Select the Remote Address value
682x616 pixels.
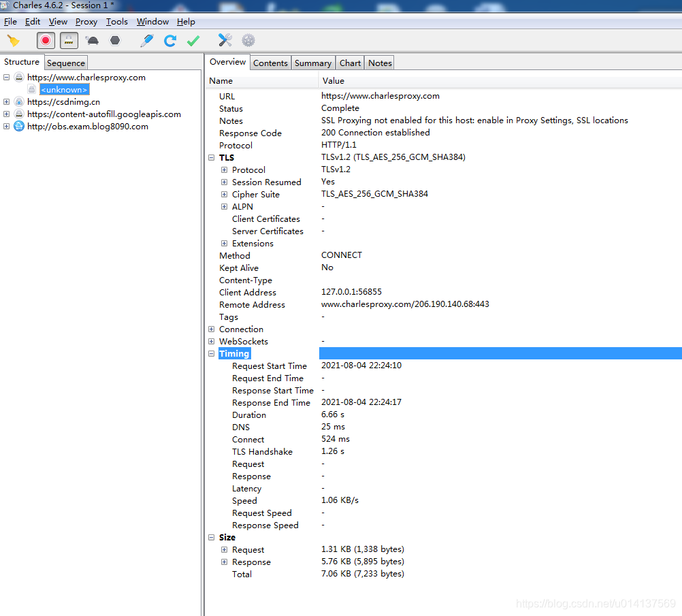pyautogui.click(x=405, y=304)
